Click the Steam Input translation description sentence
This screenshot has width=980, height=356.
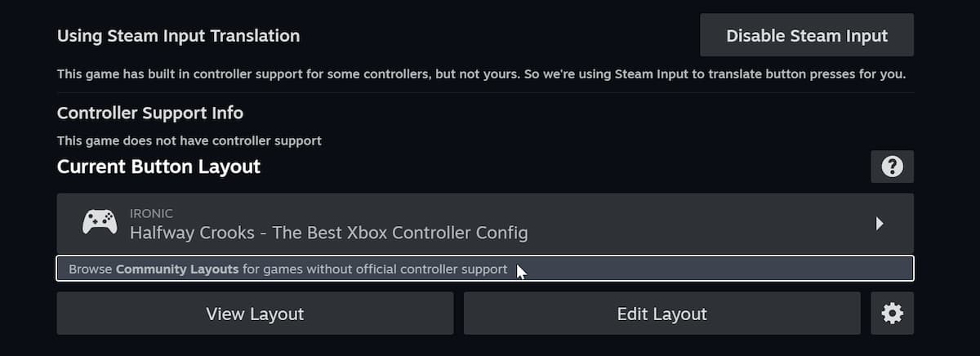click(481, 74)
